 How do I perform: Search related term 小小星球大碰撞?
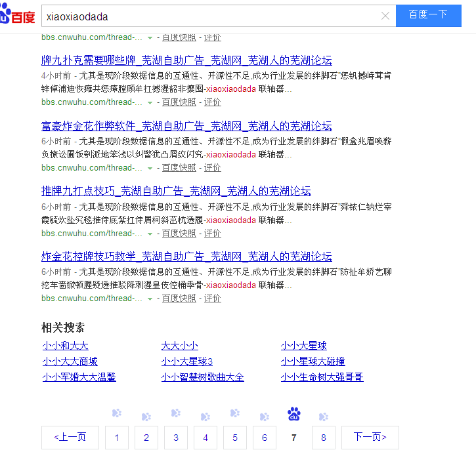pos(313,361)
